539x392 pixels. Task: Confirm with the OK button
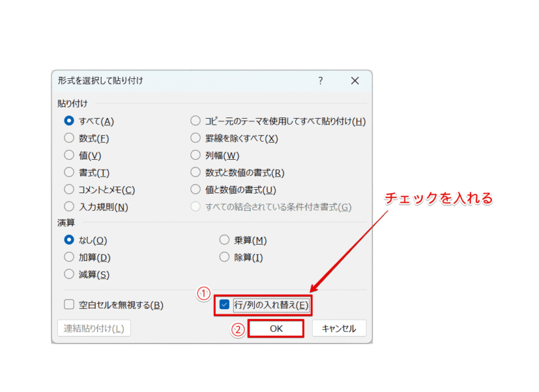pos(276,329)
